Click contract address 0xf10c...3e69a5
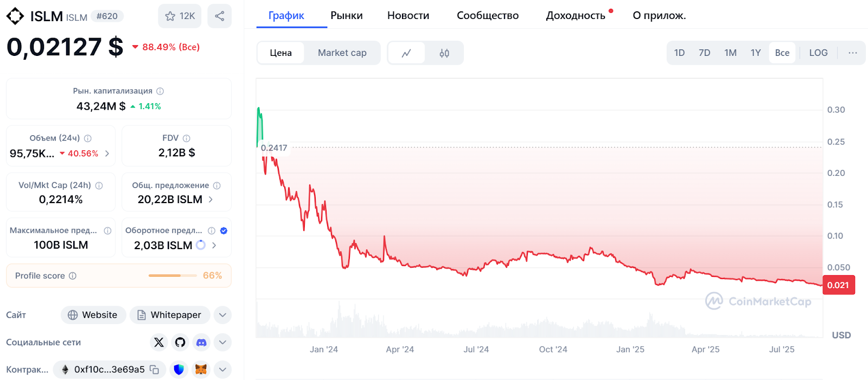Image resolution: width=868 pixels, height=380 pixels. (x=110, y=370)
